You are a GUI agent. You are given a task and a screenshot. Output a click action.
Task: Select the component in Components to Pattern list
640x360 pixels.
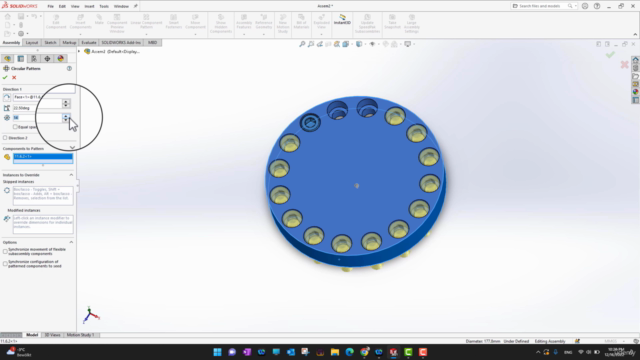(43, 156)
